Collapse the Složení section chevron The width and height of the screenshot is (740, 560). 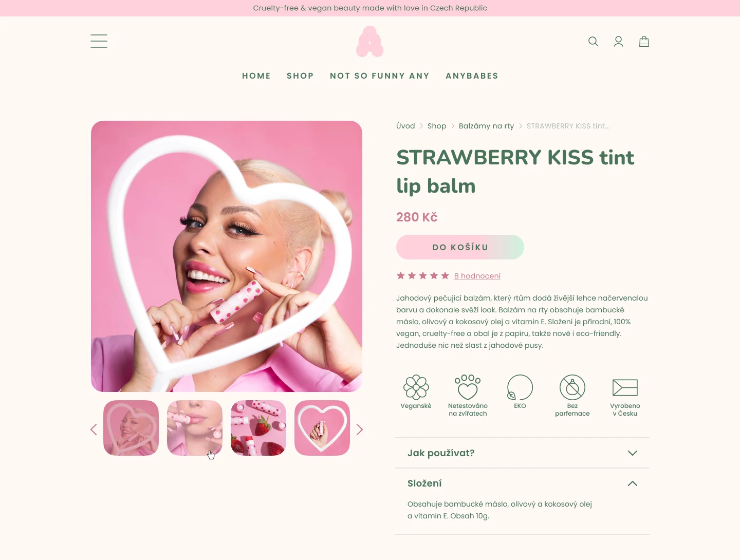pyautogui.click(x=633, y=483)
